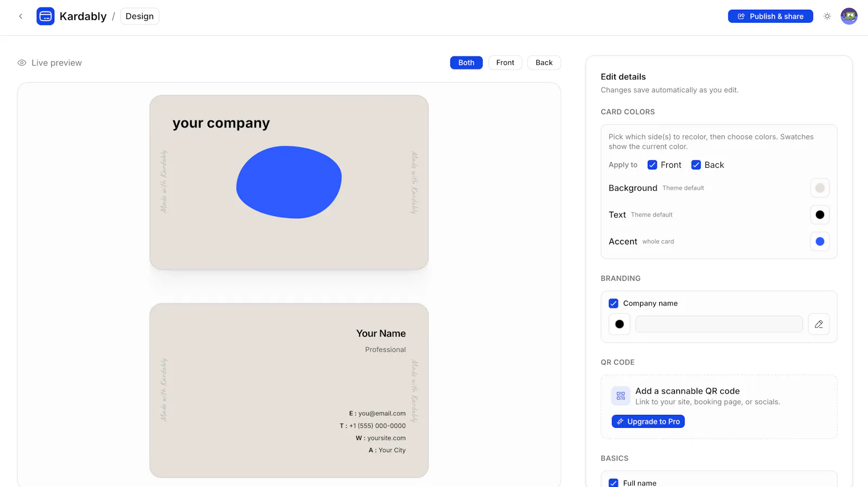
Task: Uncheck the Front apply-to checkbox
Action: tap(653, 165)
